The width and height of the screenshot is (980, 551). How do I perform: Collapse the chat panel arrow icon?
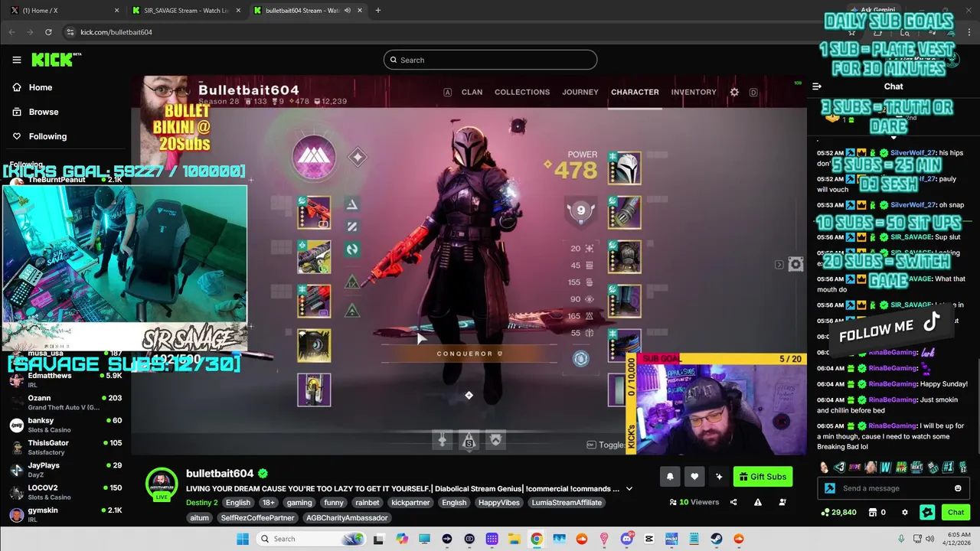817,86
